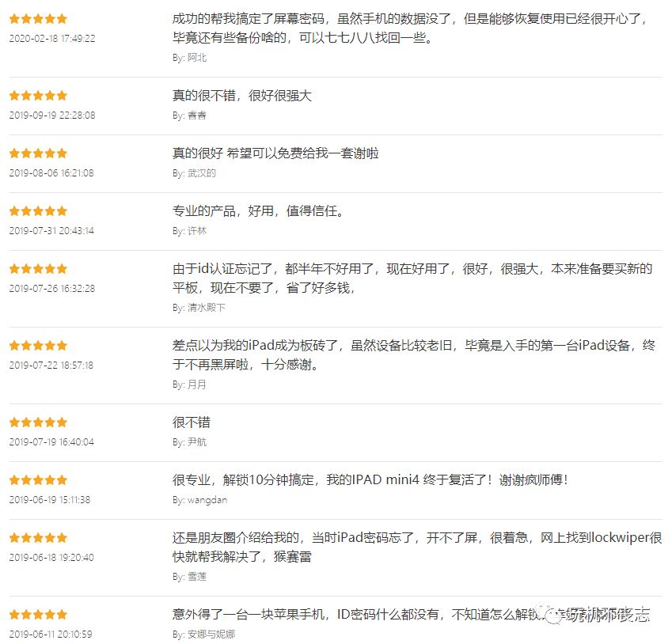
Task: Open reviewer name 阿北
Action: 197,58
